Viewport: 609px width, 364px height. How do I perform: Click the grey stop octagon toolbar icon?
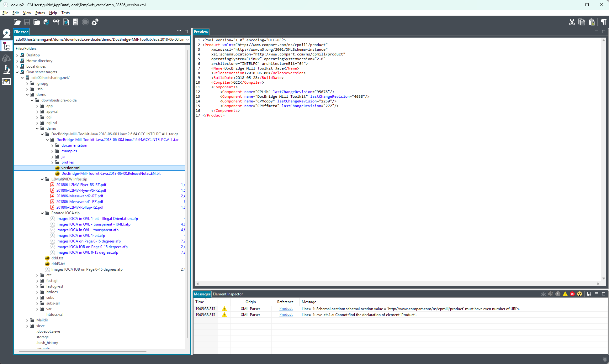click(85, 22)
